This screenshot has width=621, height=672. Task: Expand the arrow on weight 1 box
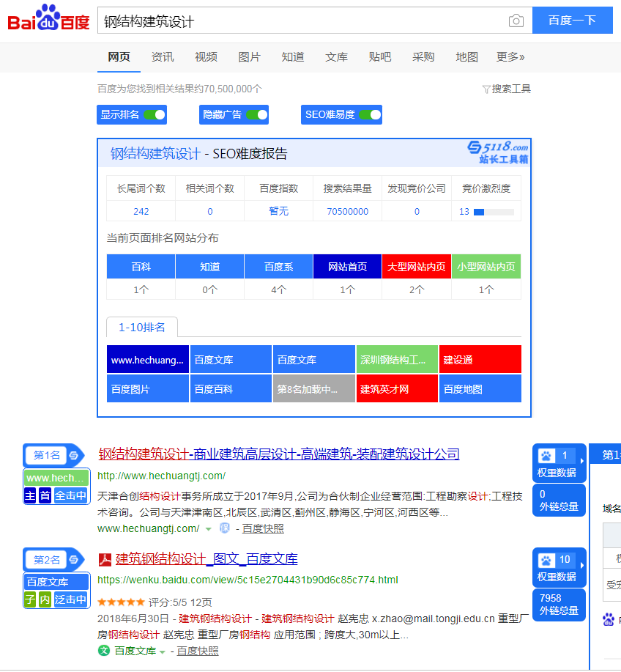tap(581, 461)
